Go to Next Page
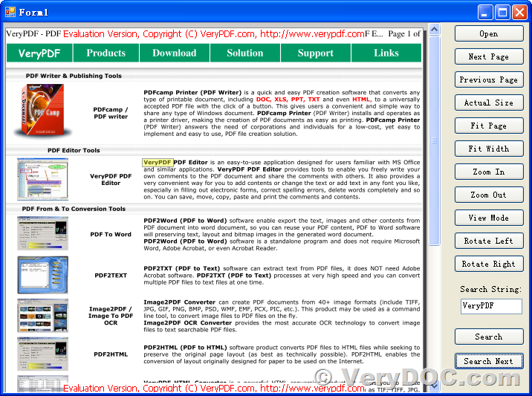This screenshot has width=532, height=396. (x=489, y=56)
